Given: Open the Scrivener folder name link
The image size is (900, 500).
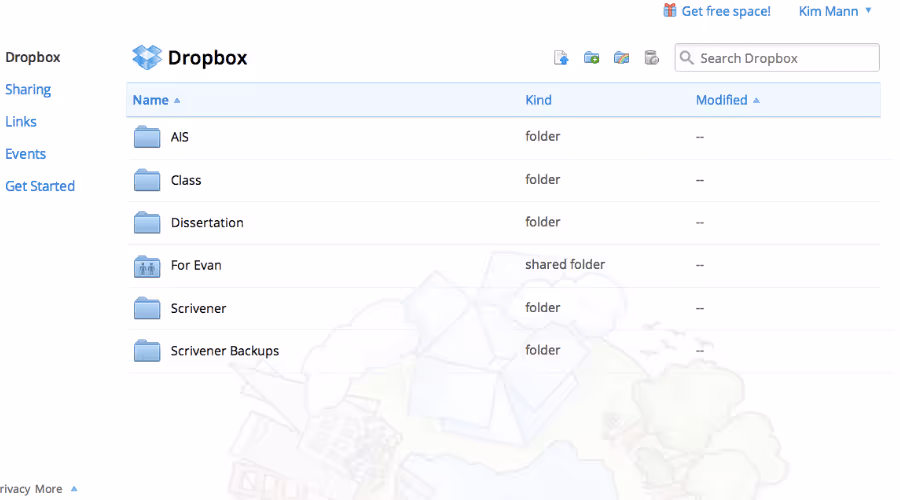Looking at the screenshot, I should (x=199, y=308).
